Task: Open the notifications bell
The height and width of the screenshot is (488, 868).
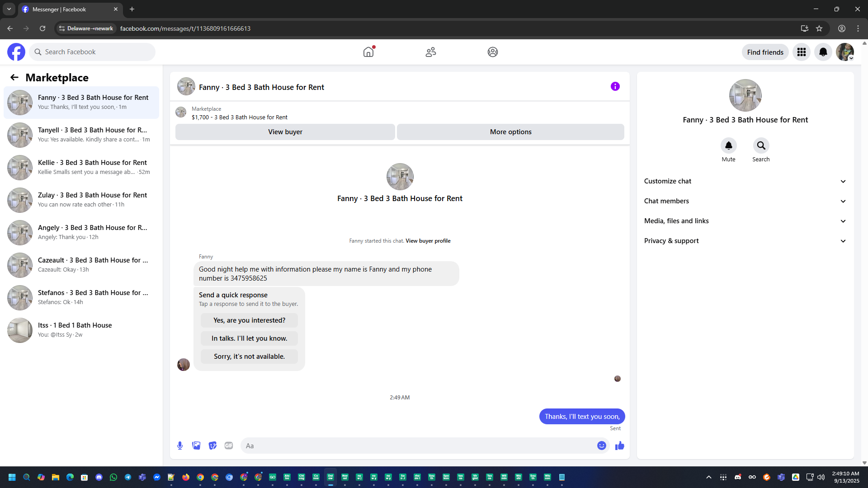Action: (823, 52)
